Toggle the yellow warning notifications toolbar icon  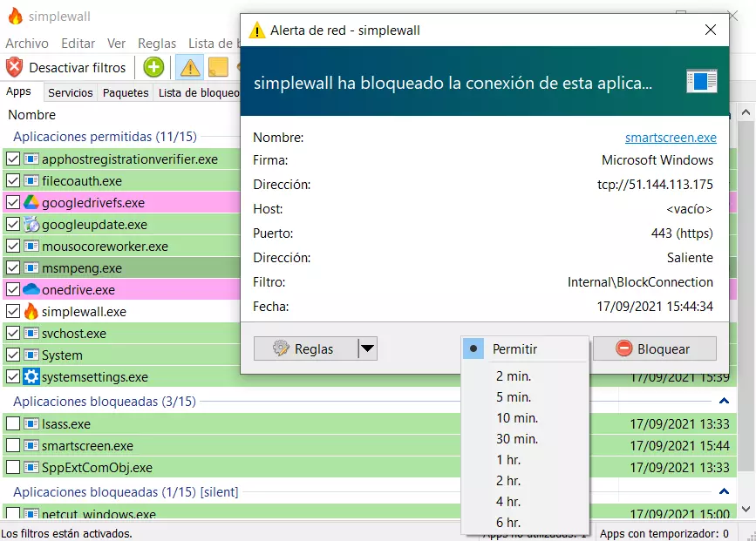(x=190, y=67)
